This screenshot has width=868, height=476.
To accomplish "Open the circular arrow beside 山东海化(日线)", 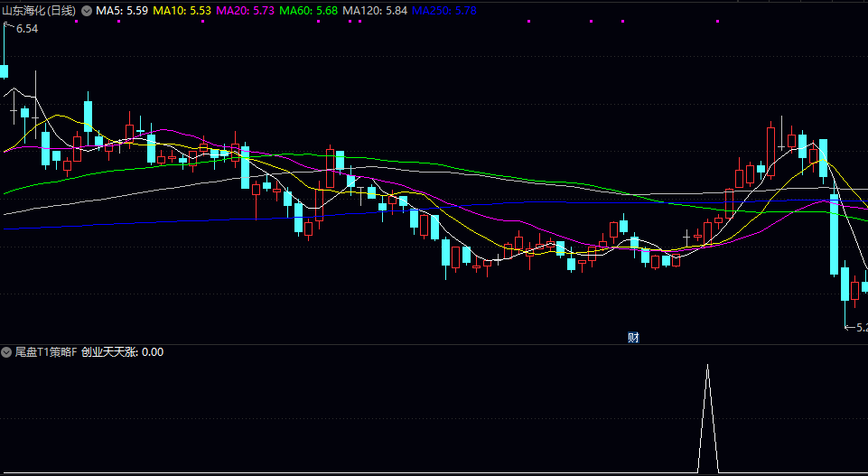I will [x=87, y=11].
